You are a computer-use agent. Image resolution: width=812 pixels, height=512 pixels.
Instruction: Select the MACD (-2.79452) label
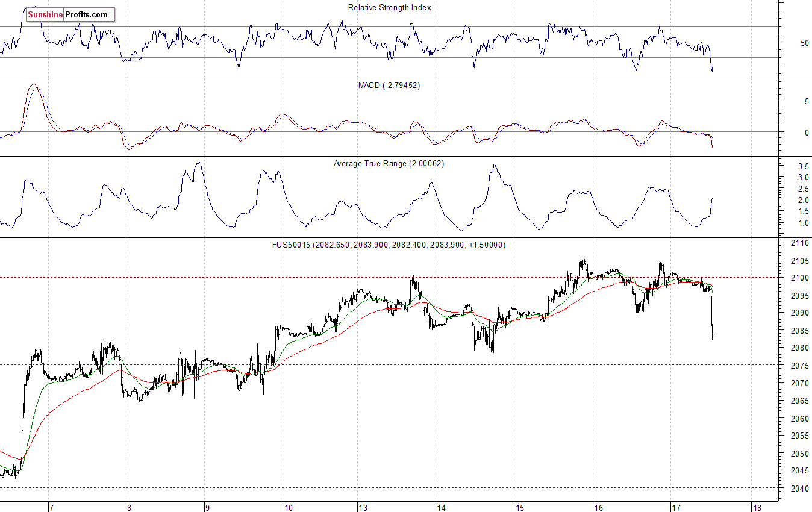tap(389, 86)
